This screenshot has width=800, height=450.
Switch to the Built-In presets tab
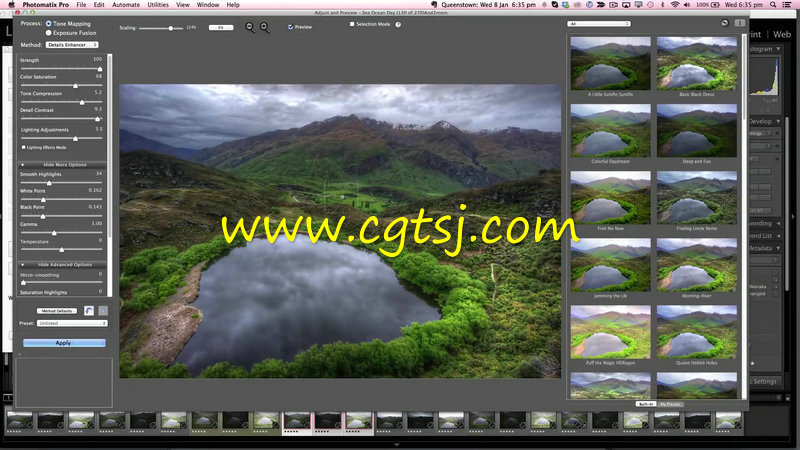pyautogui.click(x=646, y=404)
